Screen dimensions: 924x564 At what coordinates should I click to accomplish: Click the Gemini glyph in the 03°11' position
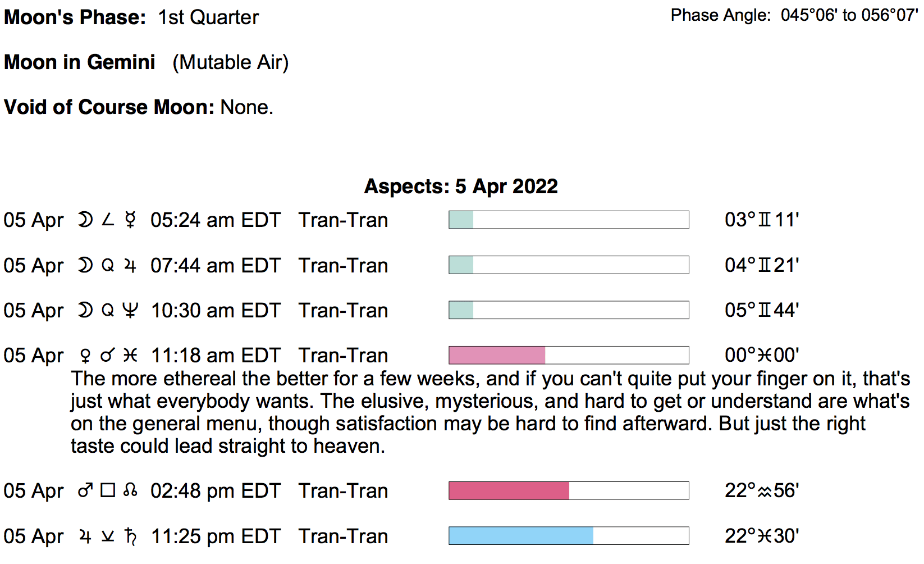tap(765, 220)
